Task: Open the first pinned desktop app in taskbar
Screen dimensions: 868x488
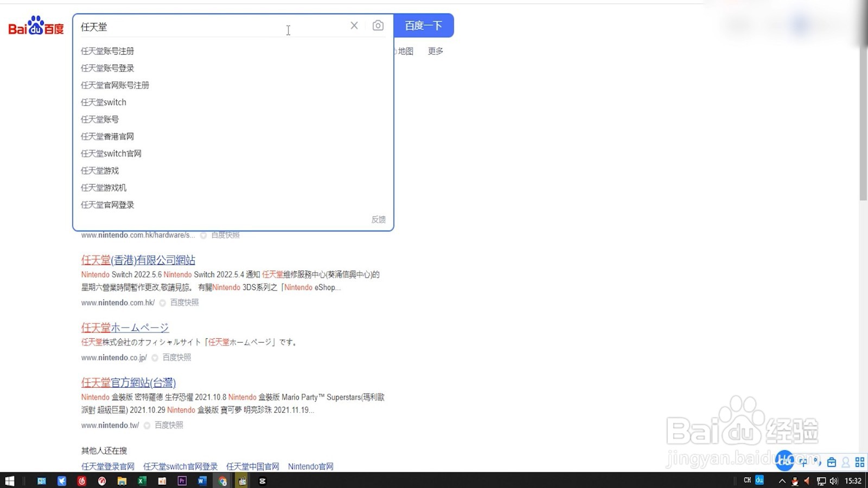Action: (x=42, y=480)
